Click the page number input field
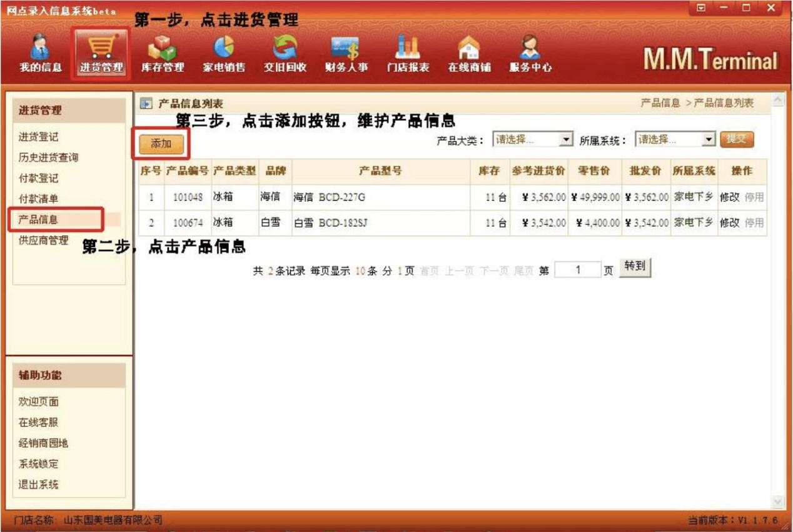793x532 pixels. 578,269
